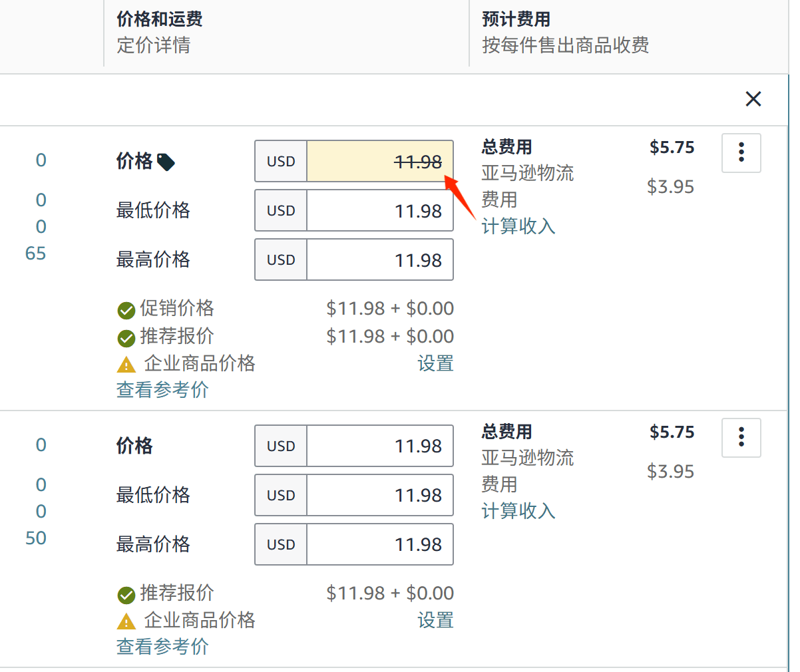Open first listing's 计算收入 link
The width and height of the screenshot is (800, 672).
click(518, 226)
